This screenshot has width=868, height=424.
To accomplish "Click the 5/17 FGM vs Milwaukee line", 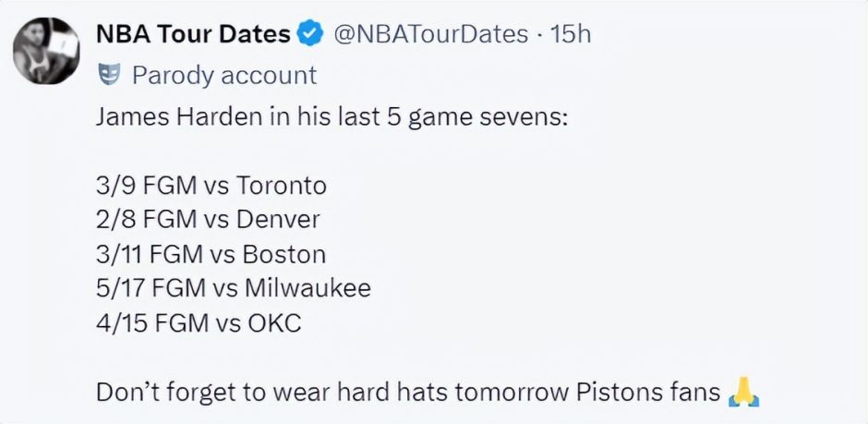I will 234,289.
